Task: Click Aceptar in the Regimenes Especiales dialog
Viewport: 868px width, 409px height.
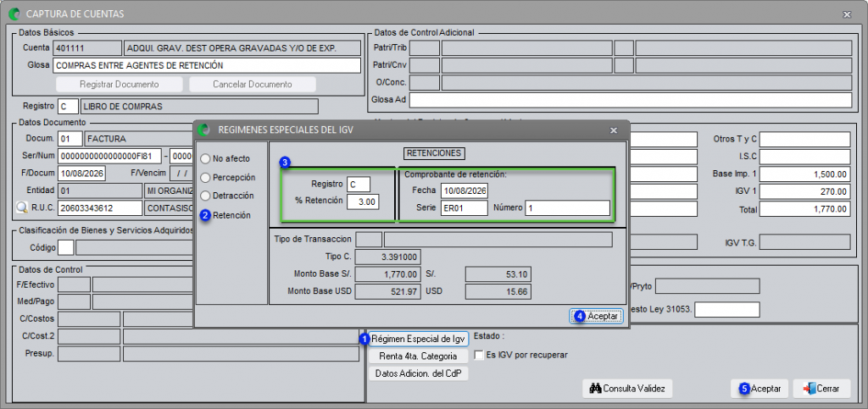Action: point(596,316)
